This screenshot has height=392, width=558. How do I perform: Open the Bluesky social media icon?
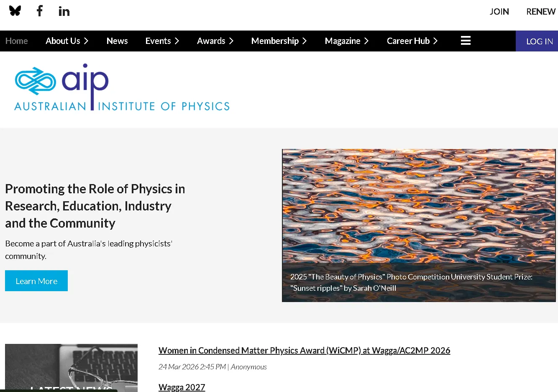pyautogui.click(x=15, y=11)
